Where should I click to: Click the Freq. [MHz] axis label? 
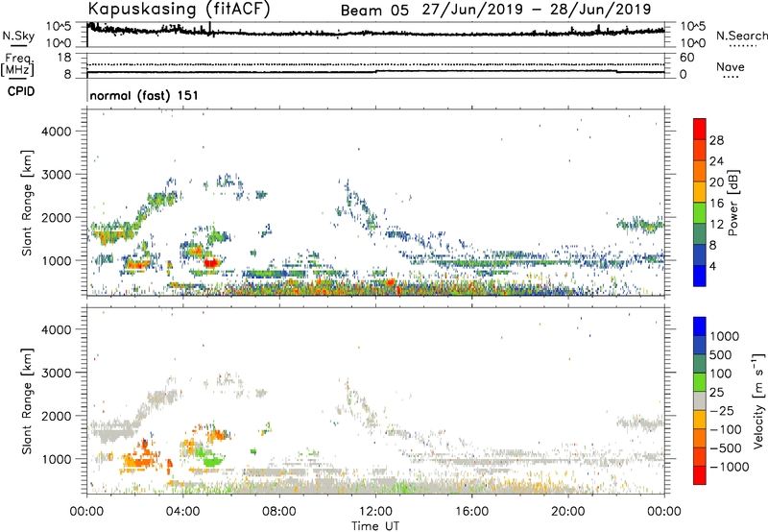coord(17,64)
